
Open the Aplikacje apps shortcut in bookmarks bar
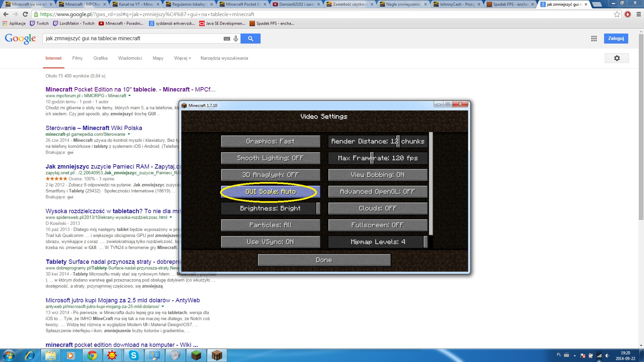coord(14,23)
